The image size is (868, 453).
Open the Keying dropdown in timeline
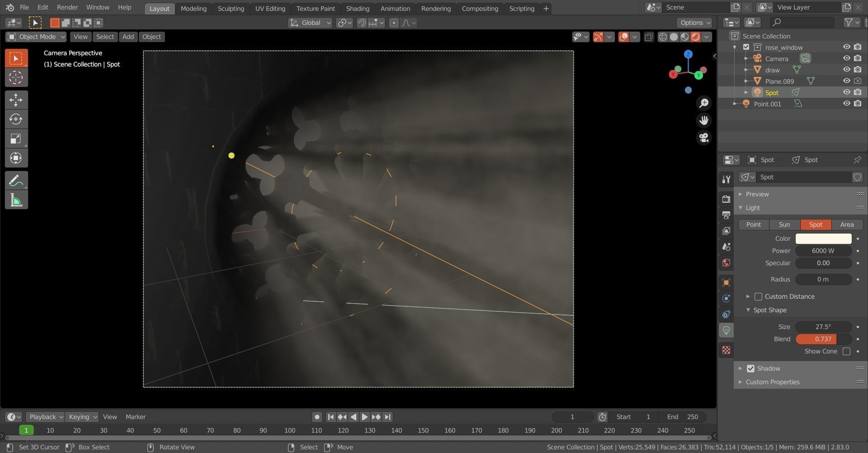click(x=82, y=417)
